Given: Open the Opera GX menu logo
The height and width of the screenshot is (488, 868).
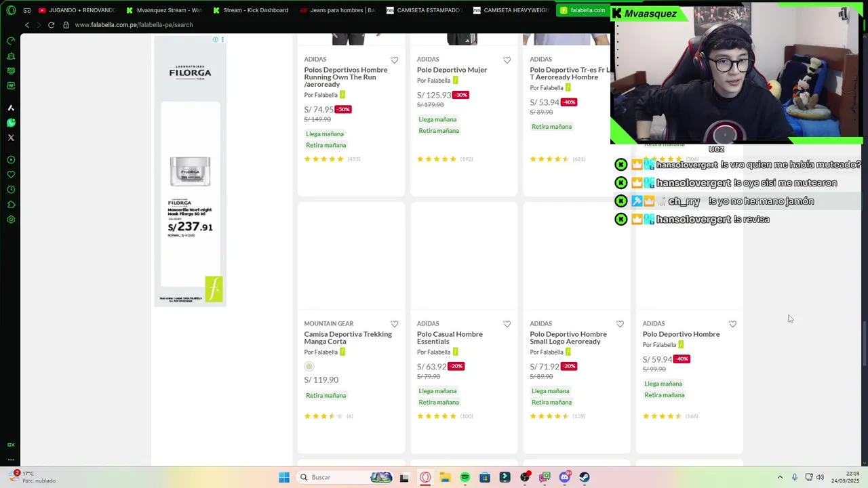Looking at the screenshot, I should [11, 10].
